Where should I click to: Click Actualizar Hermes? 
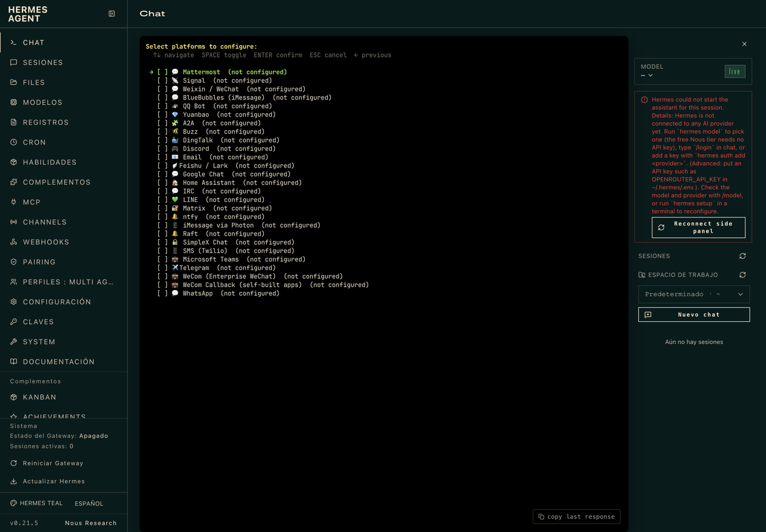tap(47, 481)
